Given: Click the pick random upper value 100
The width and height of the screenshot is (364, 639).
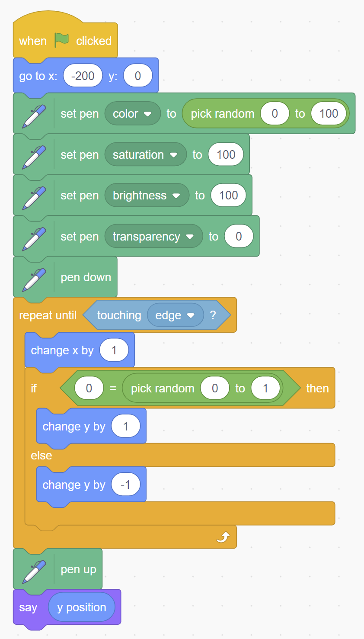Looking at the screenshot, I should [329, 113].
